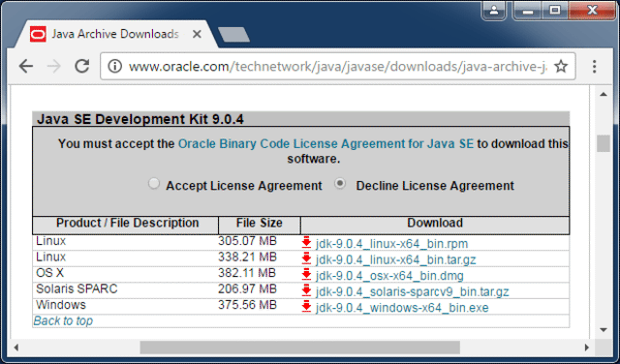Download jdk-9.0.4_linux-x64_bin.rpm
Viewport: 620px width, 364px height.
[391, 244]
